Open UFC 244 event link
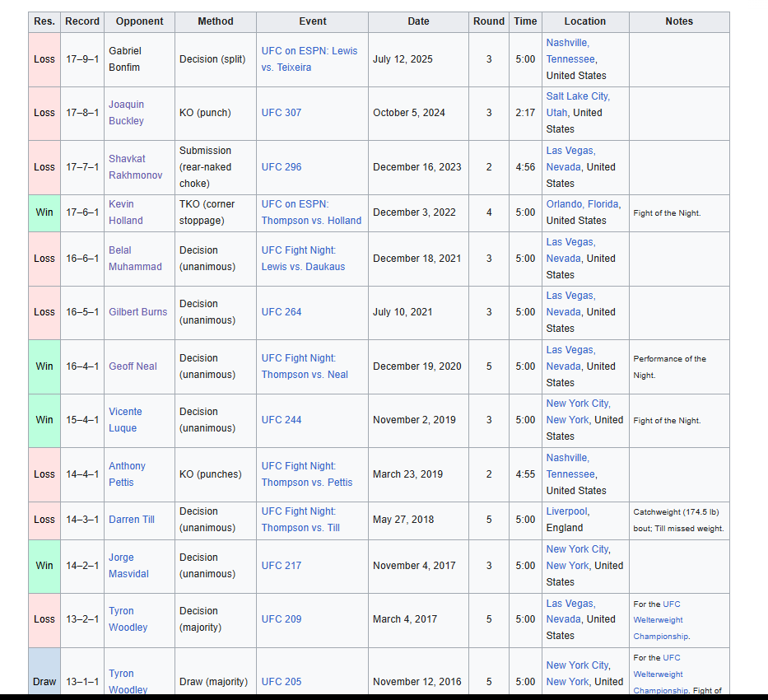 [x=282, y=420]
